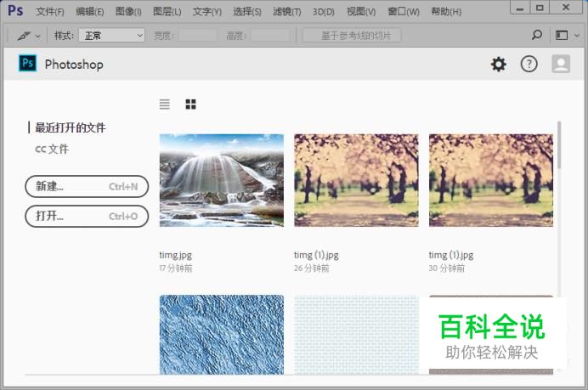The image size is (588, 390).
Task: Open the 帮助(H) menu
Action: 446,12
